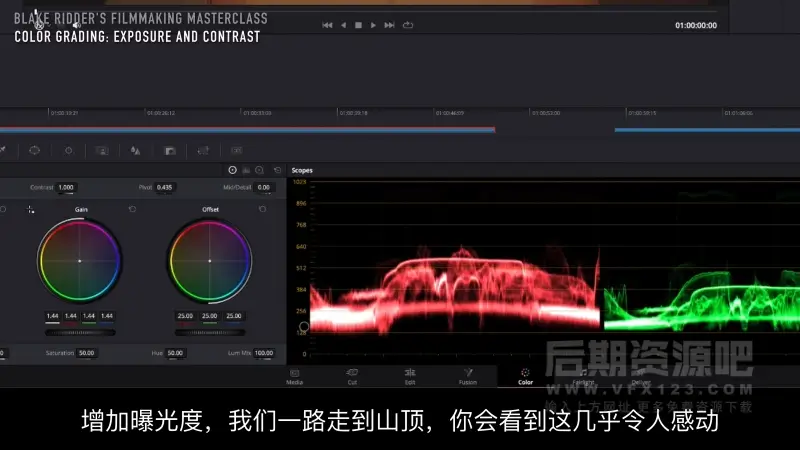This screenshot has height=450, width=800.
Task: Toggle the Loop playback icon
Action: [x=407, y=25]
